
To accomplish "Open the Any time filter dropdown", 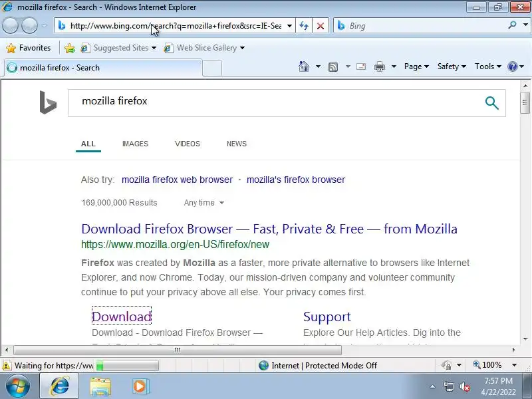I will point(204,203).
